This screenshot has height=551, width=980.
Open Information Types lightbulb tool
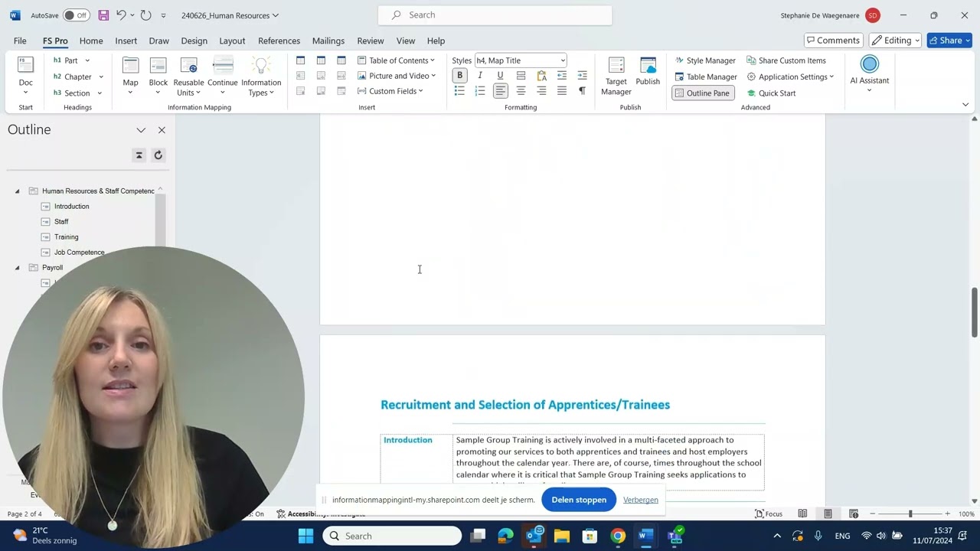(261, 75)
